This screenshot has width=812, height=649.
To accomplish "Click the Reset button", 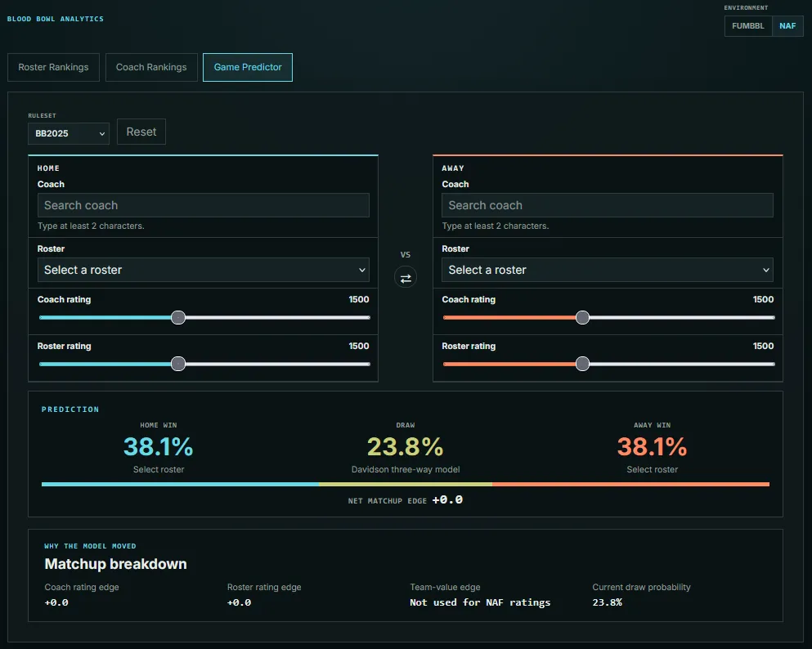I will tap(141, 132).
